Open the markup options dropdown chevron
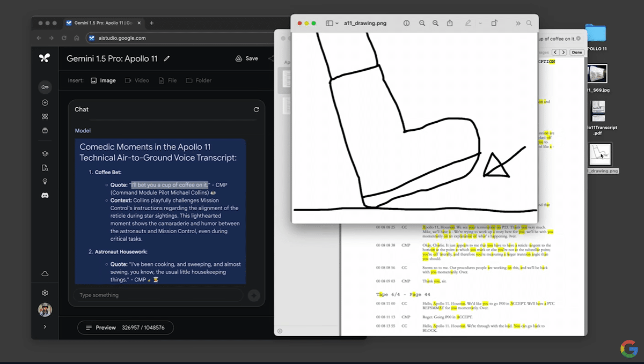Screen dimensions: 644x364 pyautogui.click(x=480, y=23)
